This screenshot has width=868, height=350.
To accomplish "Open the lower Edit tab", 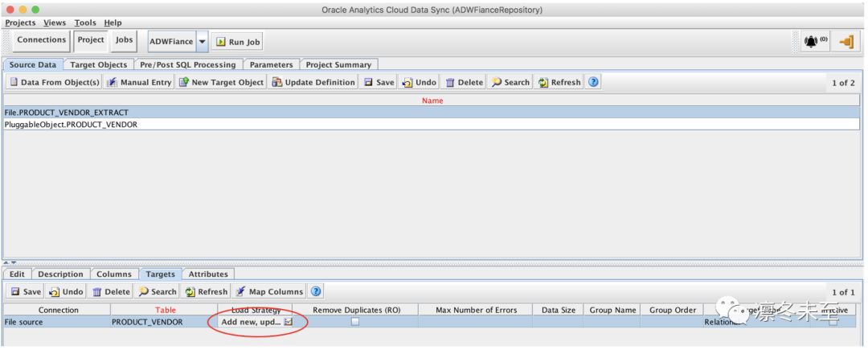I will click(17, 274).
